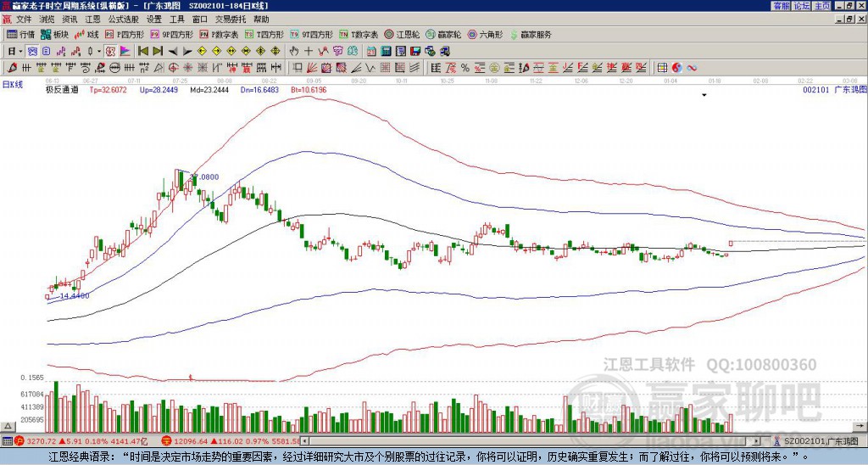868x465 pixels.
Task: Open the 江恩 menu
Action: click(92, 20)
